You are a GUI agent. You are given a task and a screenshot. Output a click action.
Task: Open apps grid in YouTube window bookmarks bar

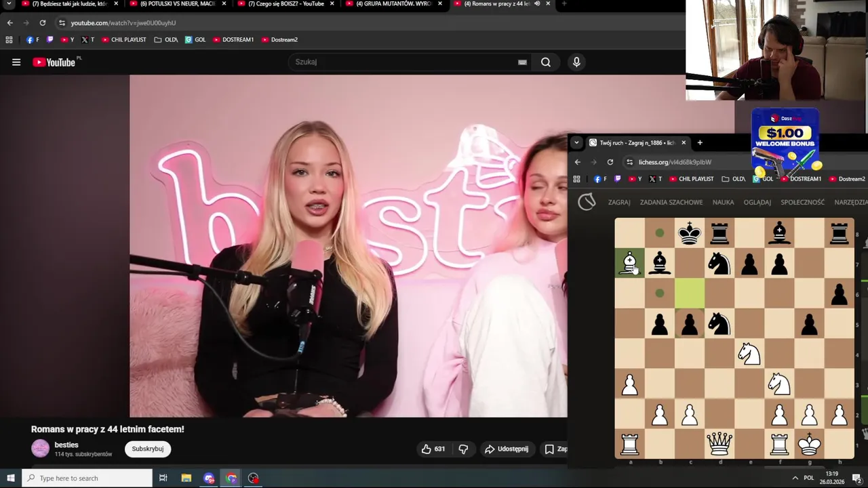(x=9, y=40)
